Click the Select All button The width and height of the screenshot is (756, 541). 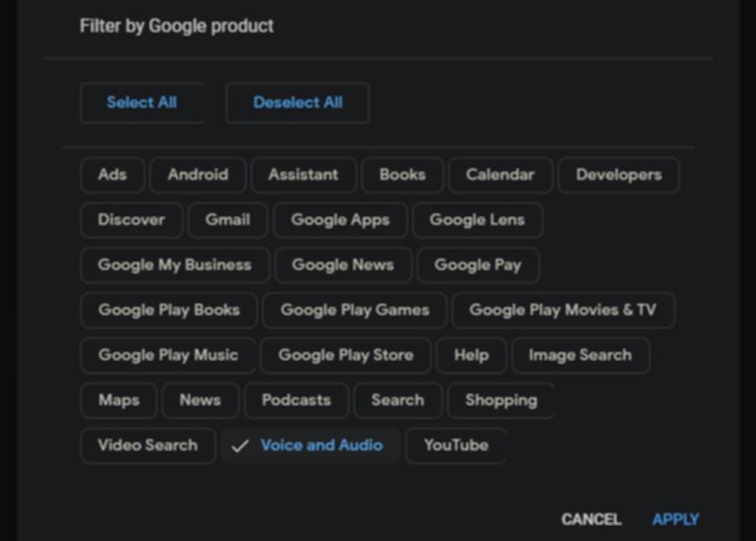click(x=142, y=103)
